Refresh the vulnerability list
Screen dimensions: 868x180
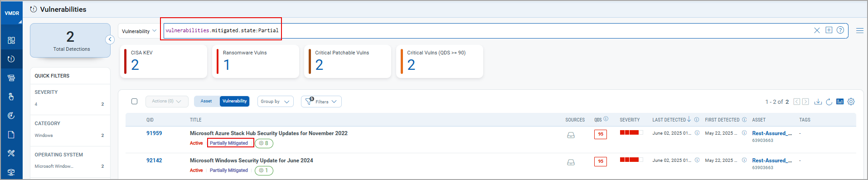(829, 102)
